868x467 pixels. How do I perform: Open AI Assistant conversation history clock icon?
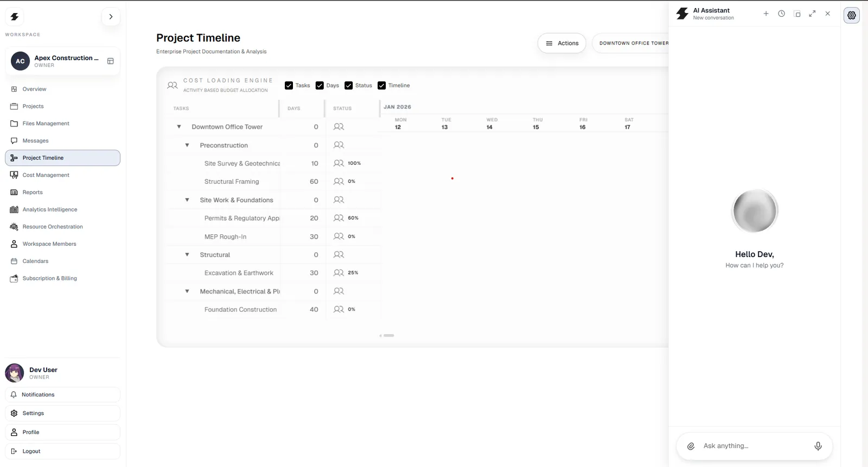click(781, 14)
